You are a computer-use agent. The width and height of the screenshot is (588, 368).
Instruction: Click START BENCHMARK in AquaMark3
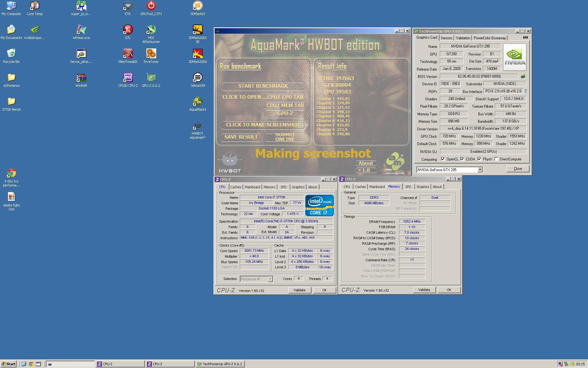(263, 86)
